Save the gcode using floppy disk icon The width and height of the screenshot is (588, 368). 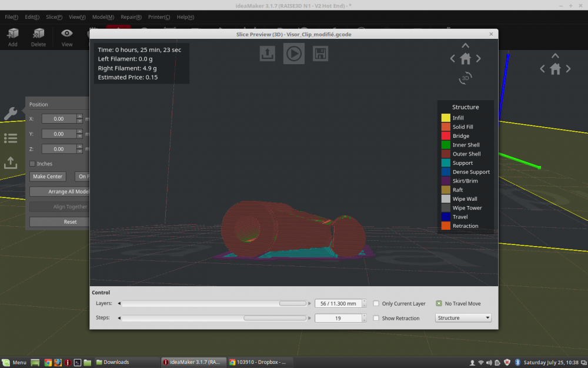pyautogui.click(x=320, y=54)
